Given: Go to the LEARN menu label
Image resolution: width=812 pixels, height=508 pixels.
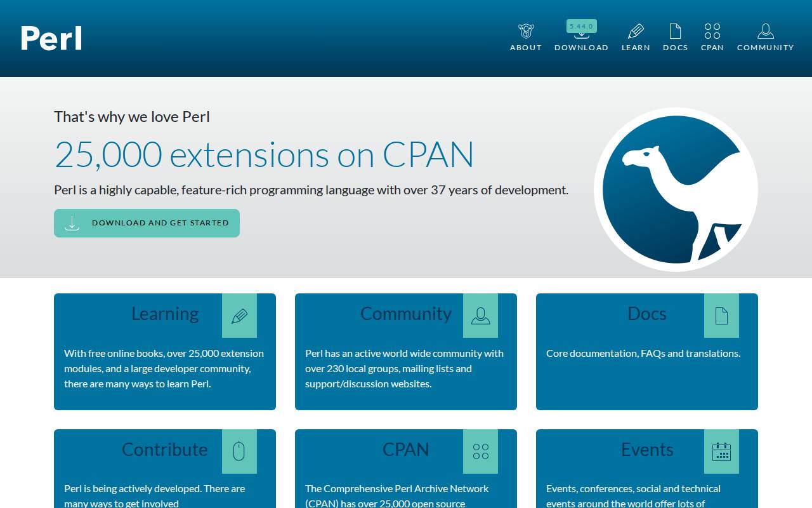Looking at the screenshot, I should pyautogui.click(x=636, y=48).
